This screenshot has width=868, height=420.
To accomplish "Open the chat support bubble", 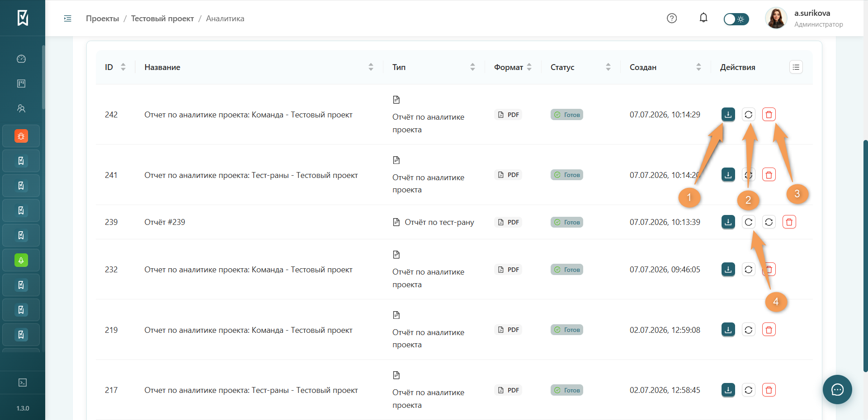I will click(837, 389).
